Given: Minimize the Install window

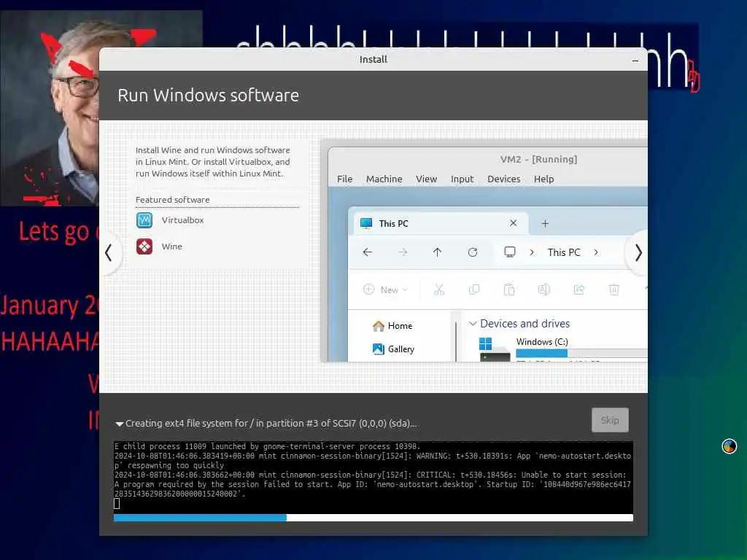Looking at the screenshot, I should click(635, 61).
